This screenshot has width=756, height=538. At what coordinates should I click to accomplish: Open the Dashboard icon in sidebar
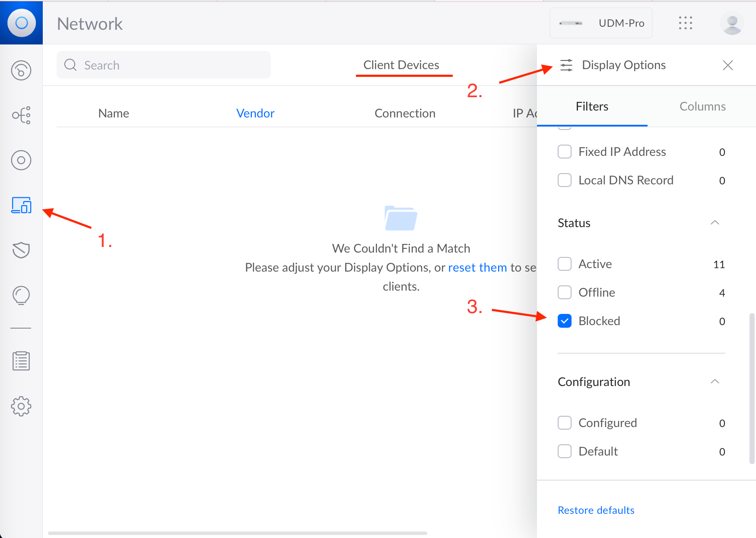pyautogui.click(x=21, y=70)
